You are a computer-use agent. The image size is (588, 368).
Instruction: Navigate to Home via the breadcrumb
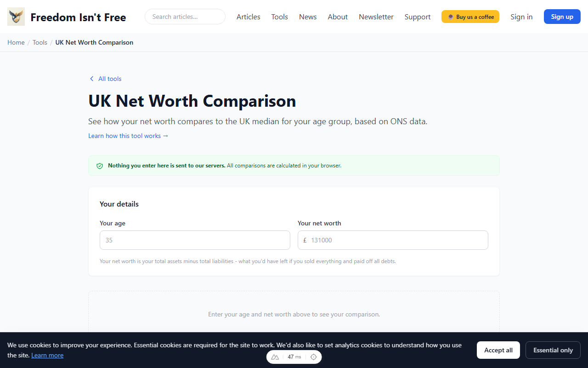[x=16, y=42]
